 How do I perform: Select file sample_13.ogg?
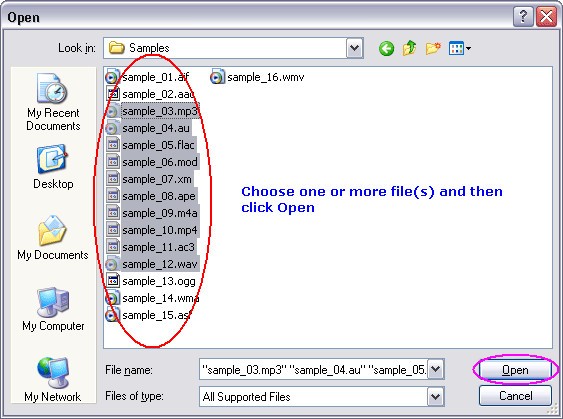tap(151, 281)
